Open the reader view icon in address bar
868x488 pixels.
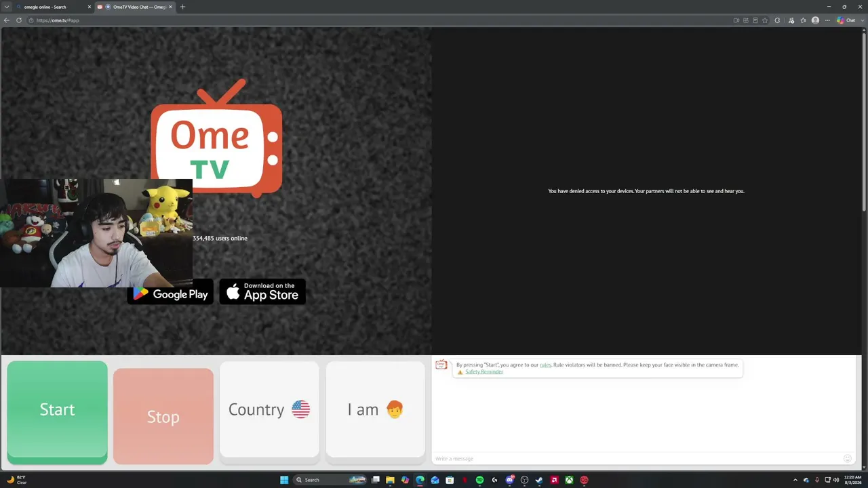755,20
